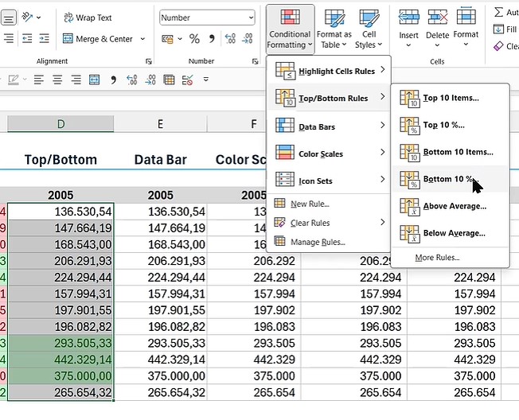This screenshot has height=420, width=519.
Task: Click the Increase Decimal icon in Number group
Action: (x=231, y=39)
